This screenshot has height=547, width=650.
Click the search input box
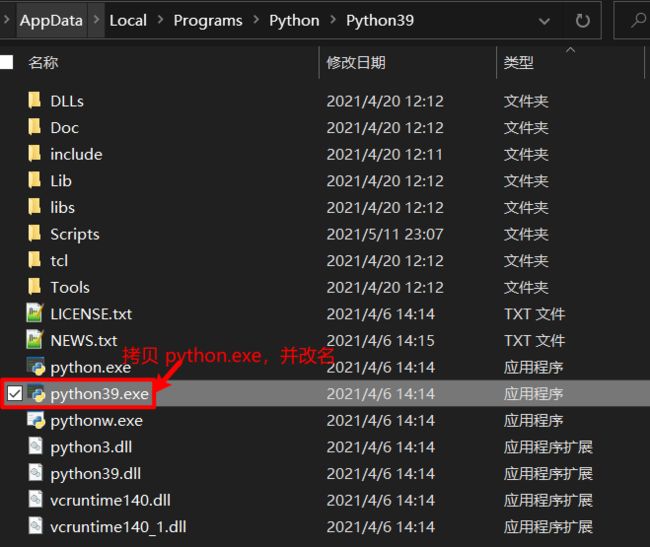pos(632,20)
